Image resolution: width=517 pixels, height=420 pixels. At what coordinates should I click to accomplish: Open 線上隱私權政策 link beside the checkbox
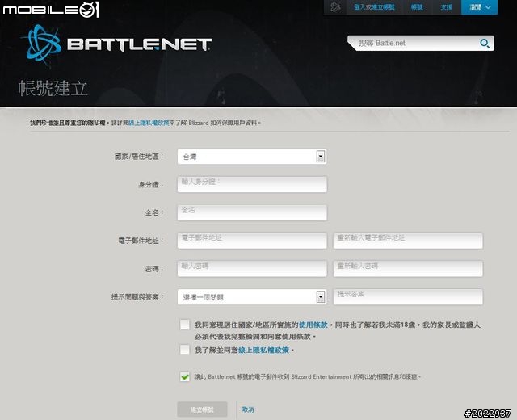[x=263, y=350]
